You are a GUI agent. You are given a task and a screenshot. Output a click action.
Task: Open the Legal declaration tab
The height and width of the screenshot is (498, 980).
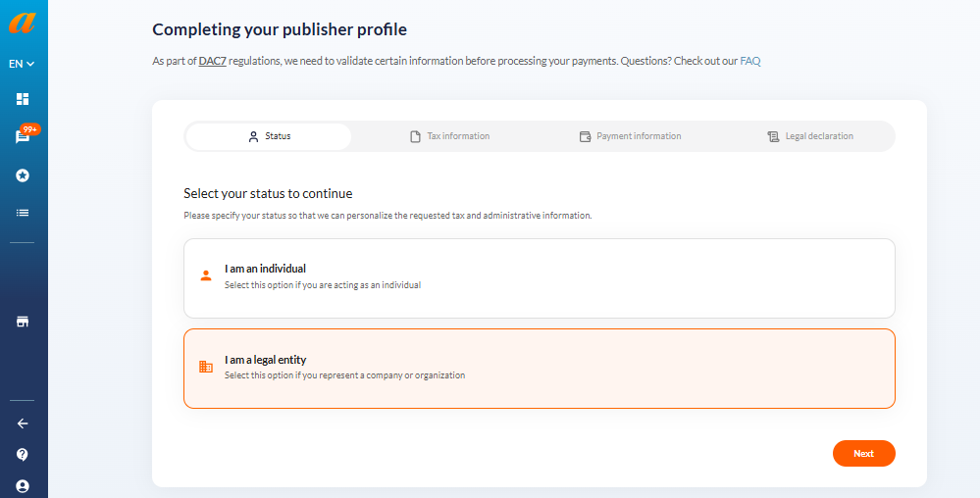(x=810, y=136)
